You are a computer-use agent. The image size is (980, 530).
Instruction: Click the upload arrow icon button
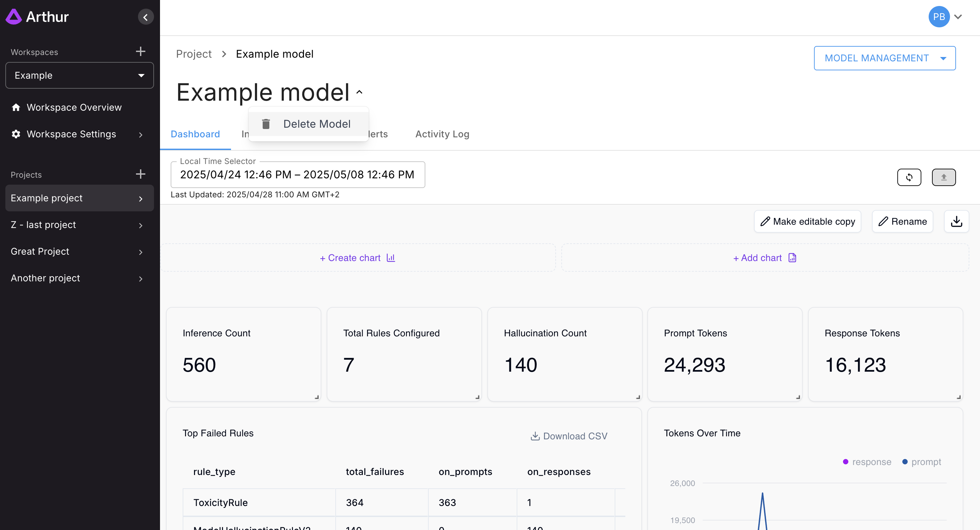pyautogui.click(x=943, y=177)
